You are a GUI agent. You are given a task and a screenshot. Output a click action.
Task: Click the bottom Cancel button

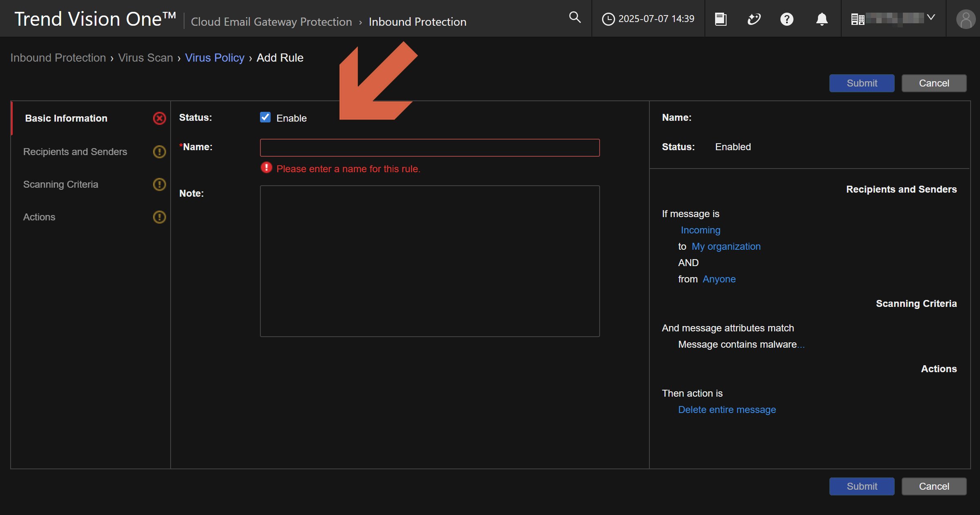point(934,486)
